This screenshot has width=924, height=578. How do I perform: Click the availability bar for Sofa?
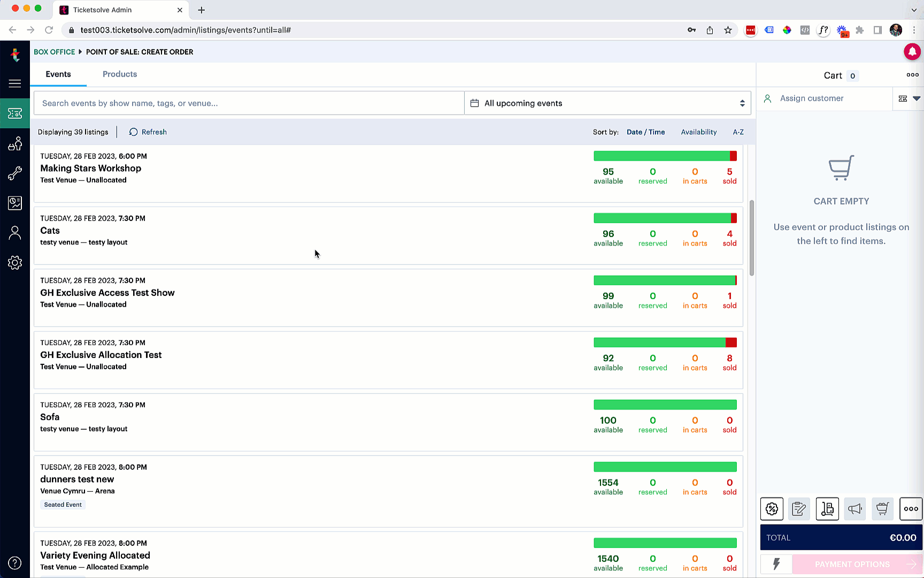tap(665, 405)
